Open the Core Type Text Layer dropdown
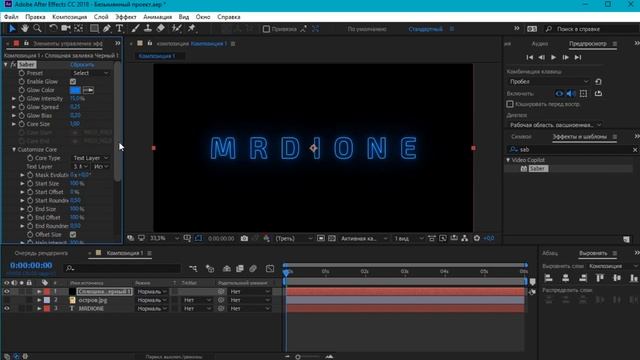Image resolution: width=640 pixels, height=360 pixels. point(90,158)
